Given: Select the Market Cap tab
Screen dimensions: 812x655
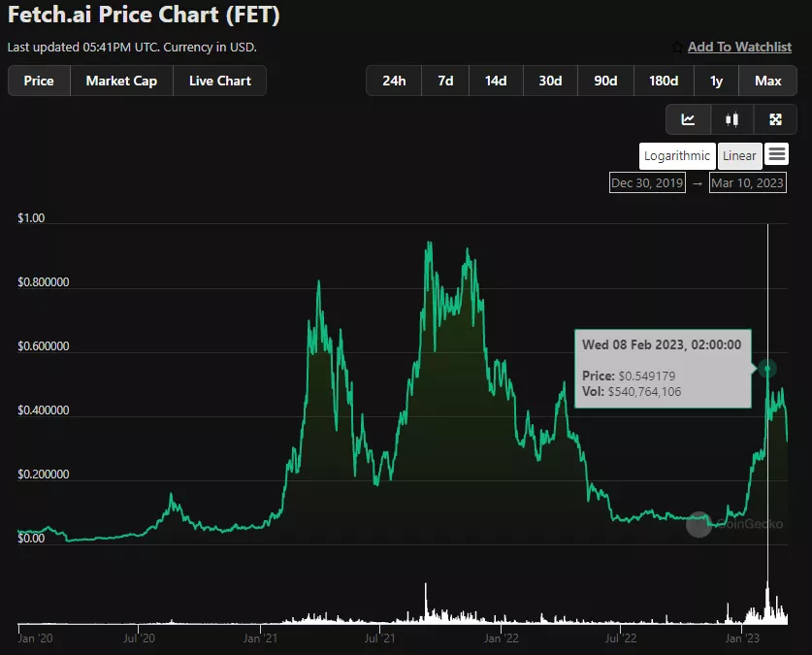Looking at the screenshot, I should tap(121, 81).
